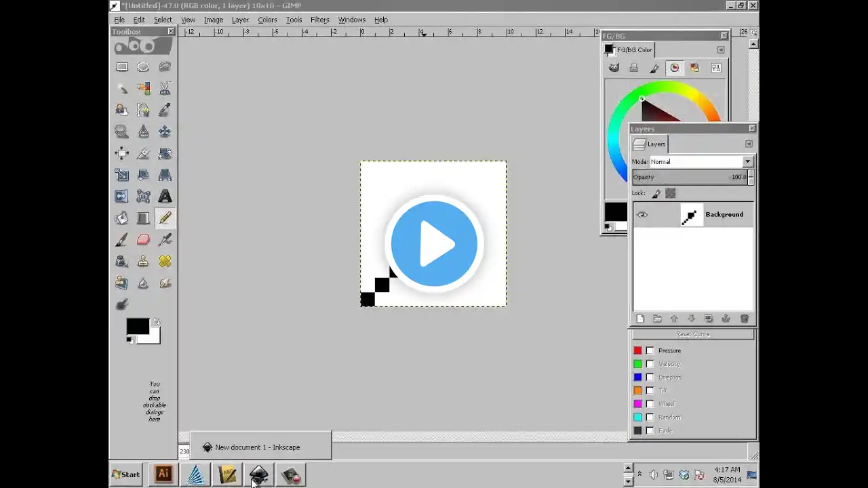The image size is (868, 488).
Task: Click the Windows Start button
Action: coord(126,474)
